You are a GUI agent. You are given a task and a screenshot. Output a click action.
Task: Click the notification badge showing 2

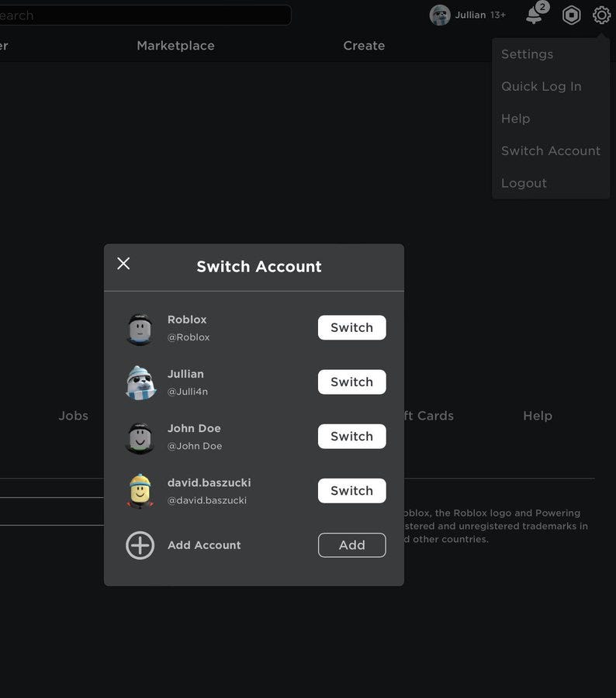[x=542, y=7]
